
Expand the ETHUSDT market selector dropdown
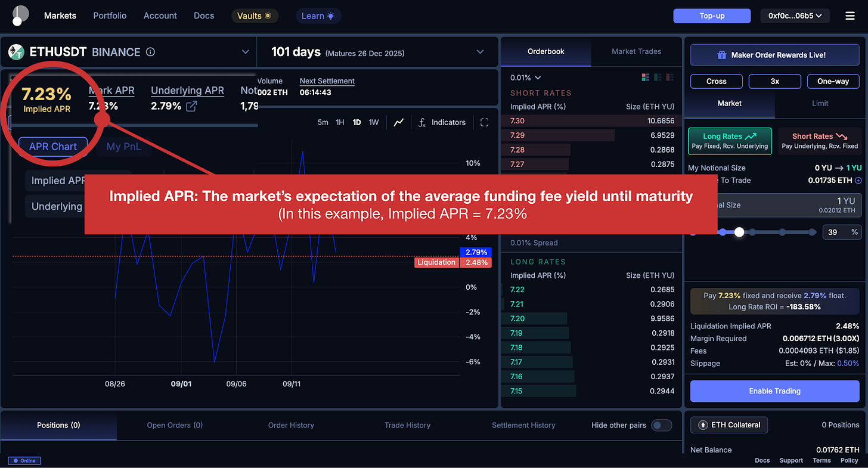pyautogui.click(x=245, y=52)
